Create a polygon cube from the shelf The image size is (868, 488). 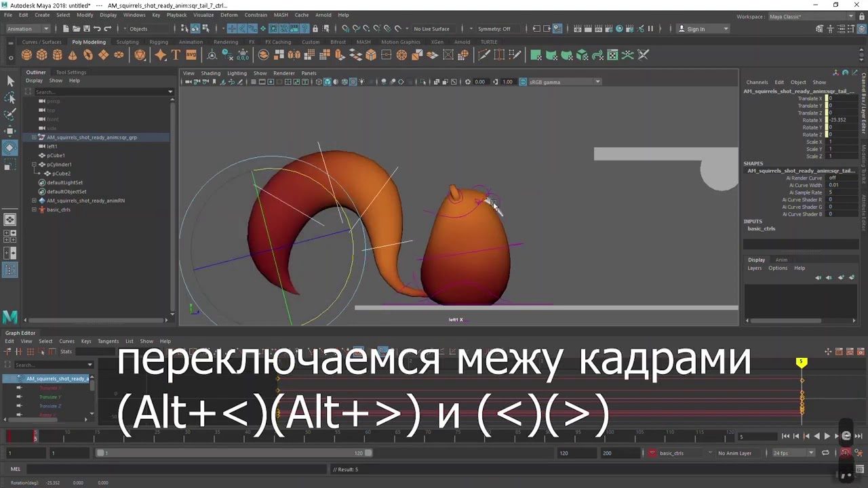coord(42,55)
